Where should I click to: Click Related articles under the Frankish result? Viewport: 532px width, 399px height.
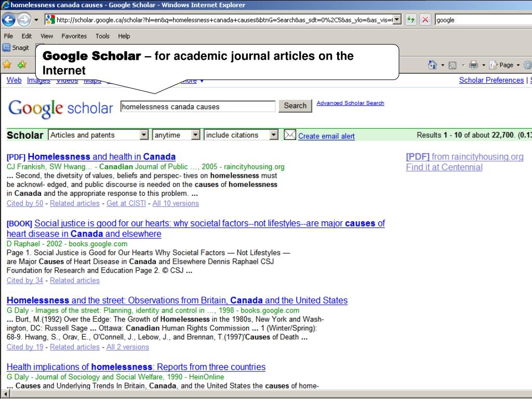[x=75, y=203]
